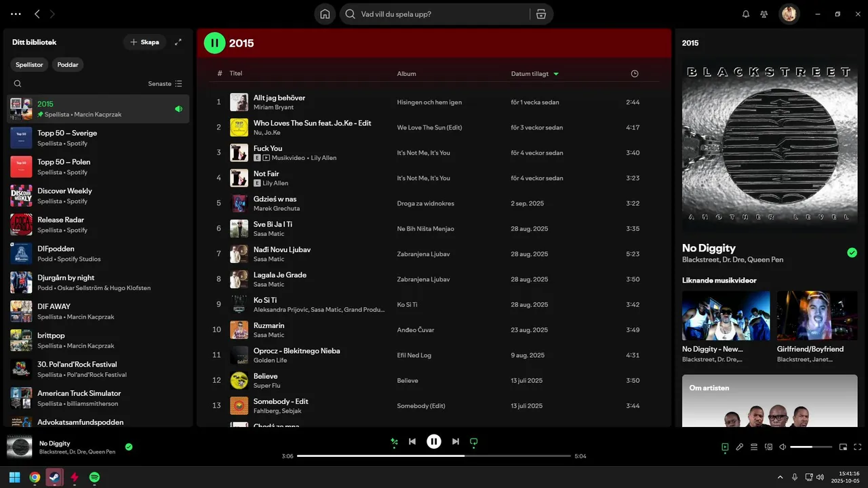Sort by the Titel column header

point(236,73)
